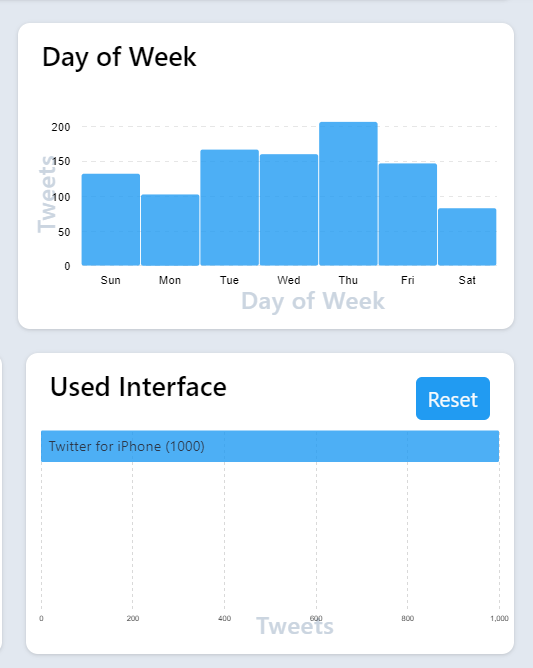The image size is (533, 668).
Task: Click the Mon axis label
Action: point(170,280)
